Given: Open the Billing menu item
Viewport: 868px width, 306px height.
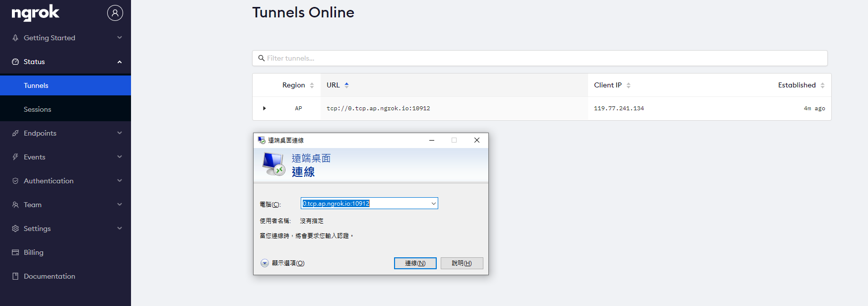Looking at the screenshot, I should (66, 252).
